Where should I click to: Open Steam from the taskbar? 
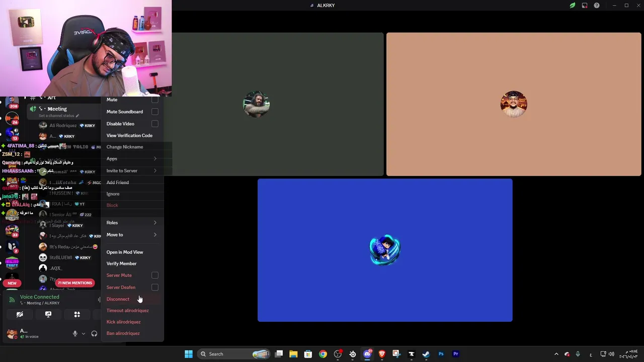click(426, 354)
